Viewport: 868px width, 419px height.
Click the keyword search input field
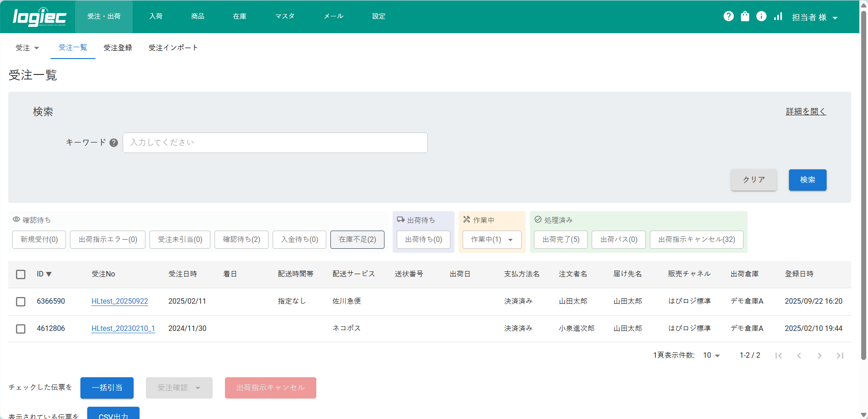point(275,143)
